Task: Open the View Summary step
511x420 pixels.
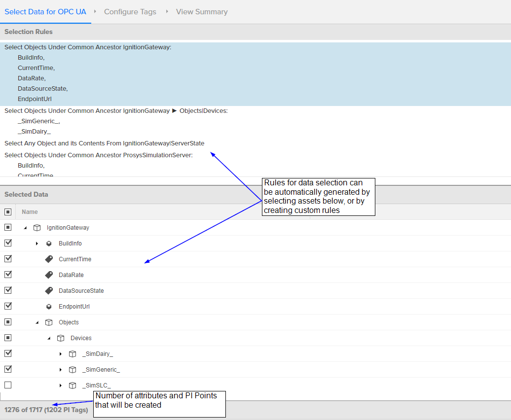Action: (x=202, y=12)
